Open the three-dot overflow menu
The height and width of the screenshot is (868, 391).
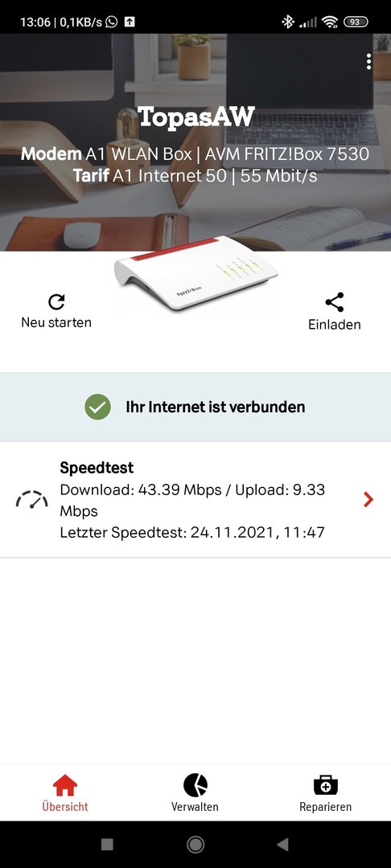(x=368, y=61)
